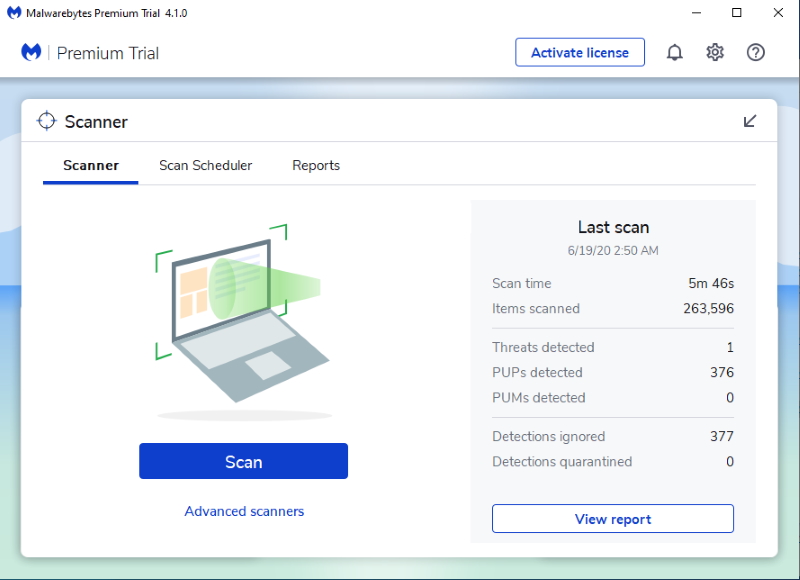The width and height of the screenshot is (800, 580).
Task: Switch to the Scan Scheduler tab
Action: point(205,166)
